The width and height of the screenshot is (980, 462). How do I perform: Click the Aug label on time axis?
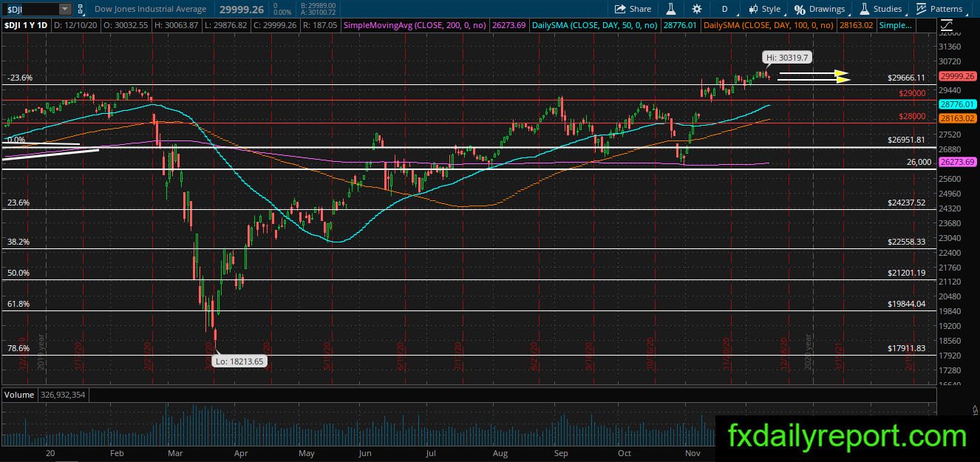500,452
